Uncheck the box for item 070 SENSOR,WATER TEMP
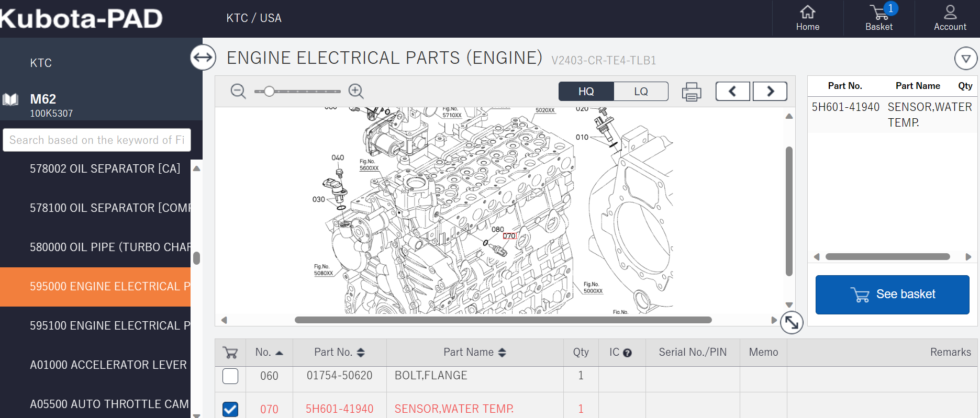This screenshot has width=980, height=418. coord(230,409)
